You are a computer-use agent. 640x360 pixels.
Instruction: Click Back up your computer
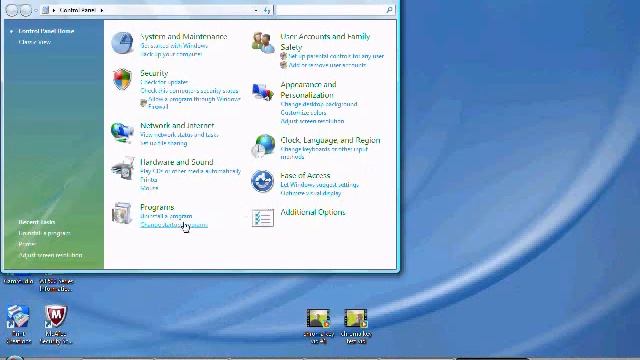[171, 54]
